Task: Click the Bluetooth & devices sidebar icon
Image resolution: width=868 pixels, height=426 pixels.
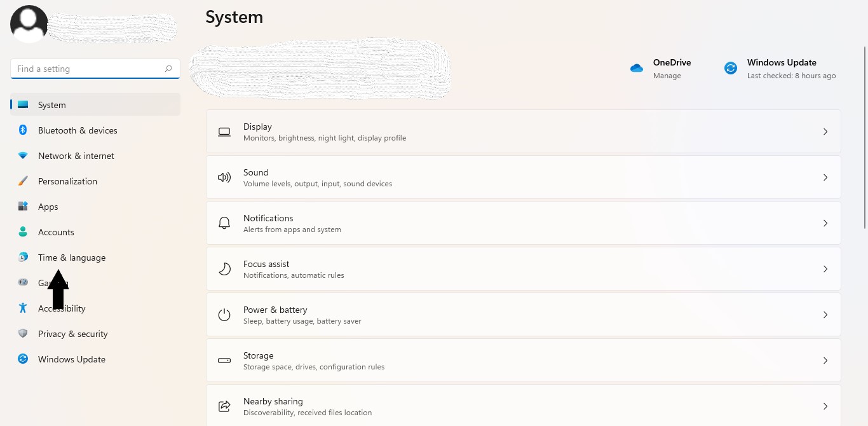Action: point(23,130)
